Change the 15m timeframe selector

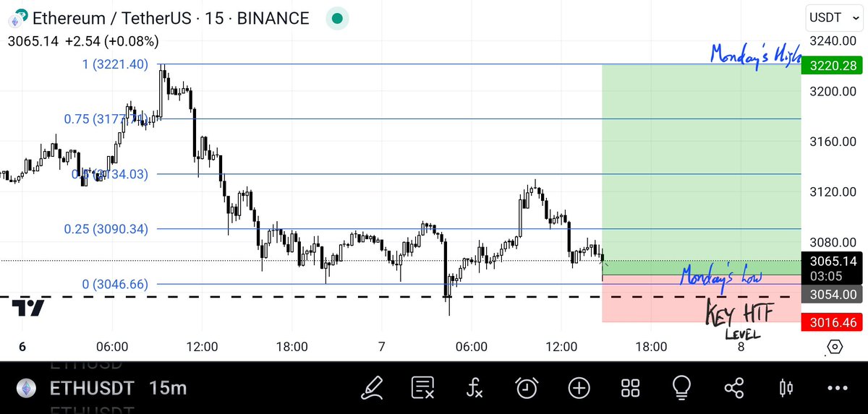168,389
